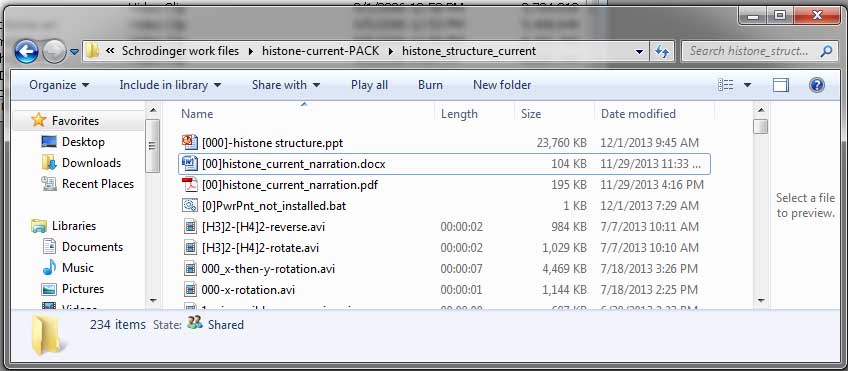Open Downloads in Favorites
This screenshot has height=371, width=848.
pyautogui.click(x=91, y=163)
